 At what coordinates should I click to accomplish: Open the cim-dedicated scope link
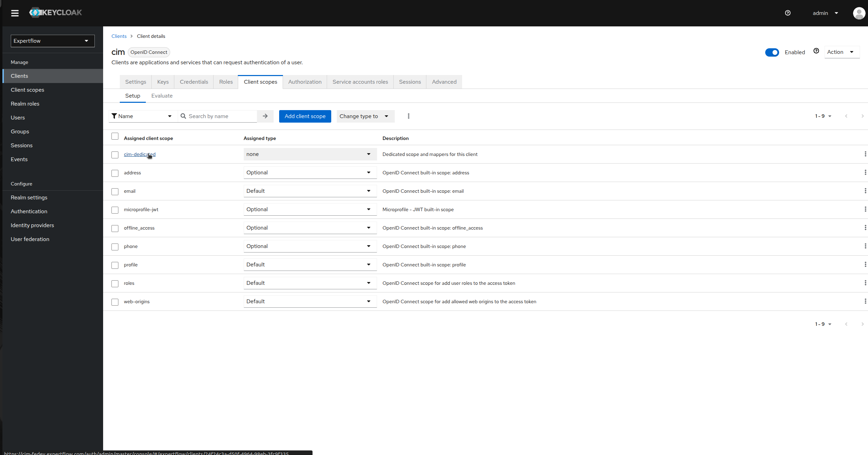[139, 154]
